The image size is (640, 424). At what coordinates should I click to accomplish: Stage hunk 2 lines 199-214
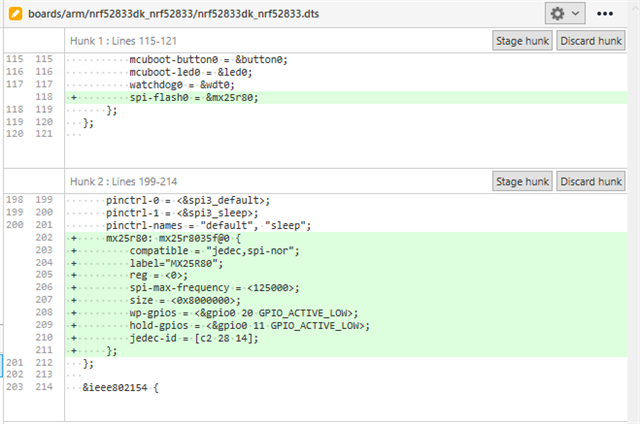click(522, 181)
